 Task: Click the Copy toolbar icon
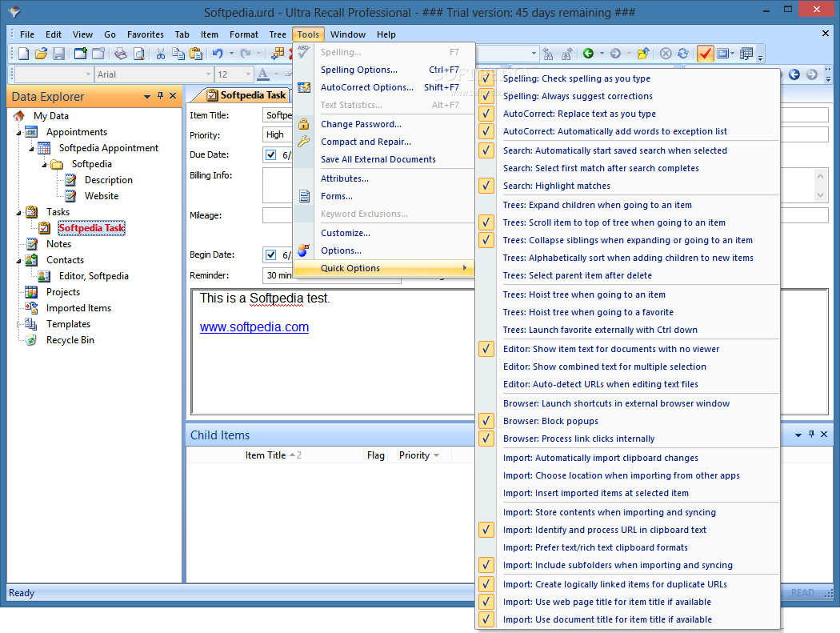coord(178,54)
